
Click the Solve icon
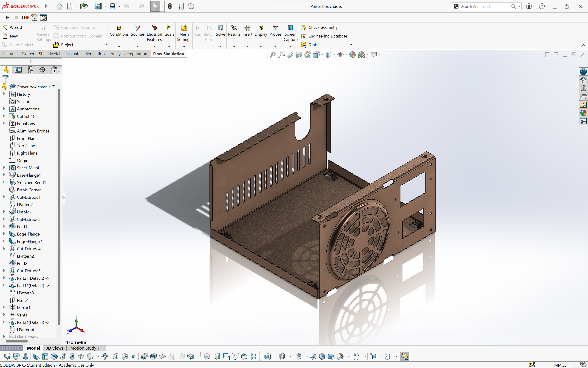click(220, 28)
